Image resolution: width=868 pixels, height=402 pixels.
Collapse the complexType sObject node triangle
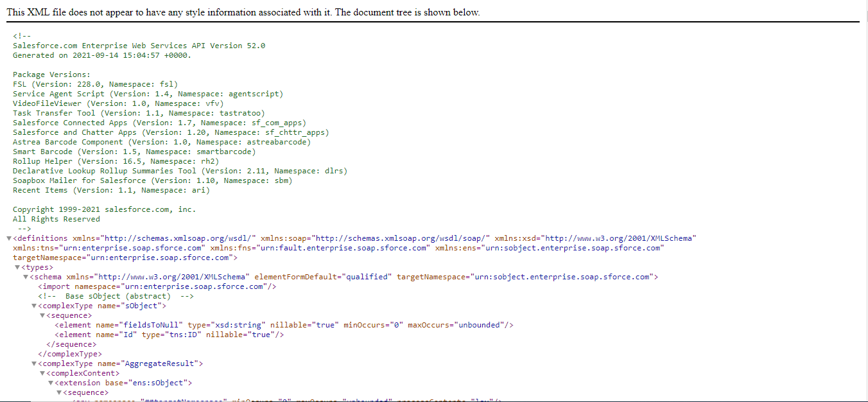[x=34, y=306]
